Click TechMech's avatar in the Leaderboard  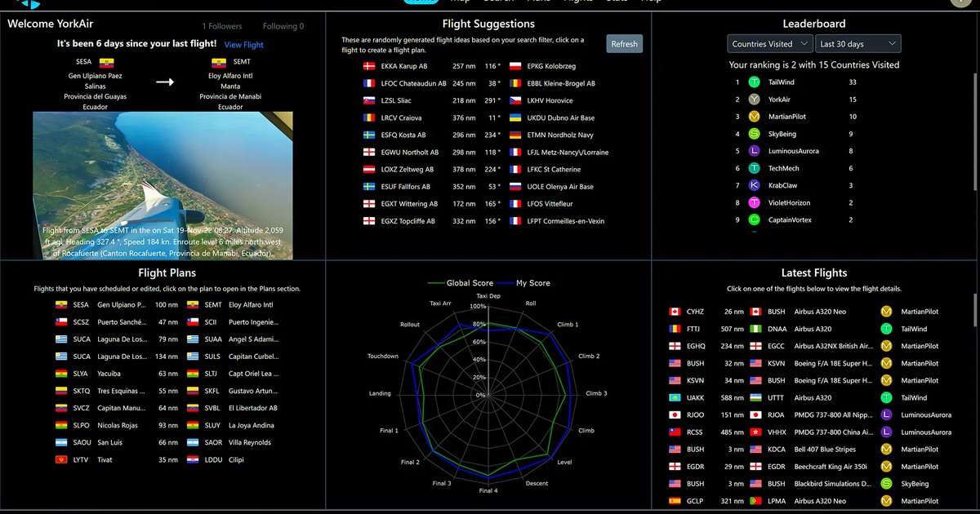tap(755, 168)
